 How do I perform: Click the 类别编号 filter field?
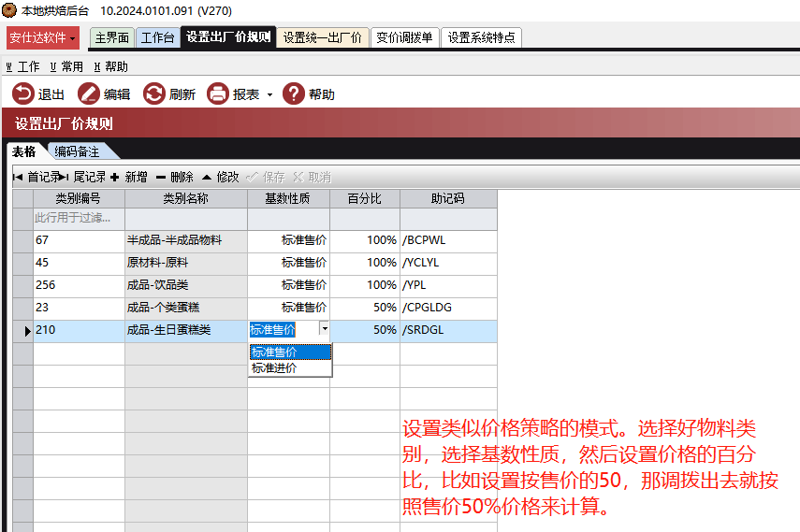(80, 218)
